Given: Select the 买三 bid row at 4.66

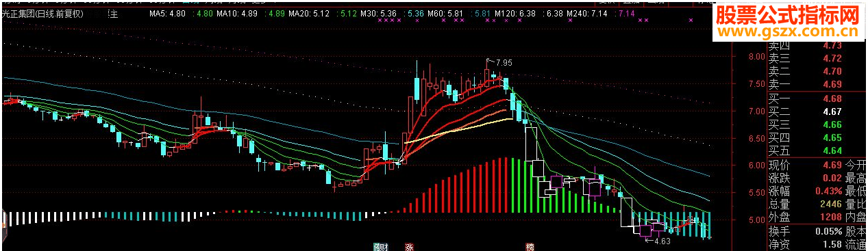Looking at the screenshot, I should pyautogui.click(x=806, y=124).
